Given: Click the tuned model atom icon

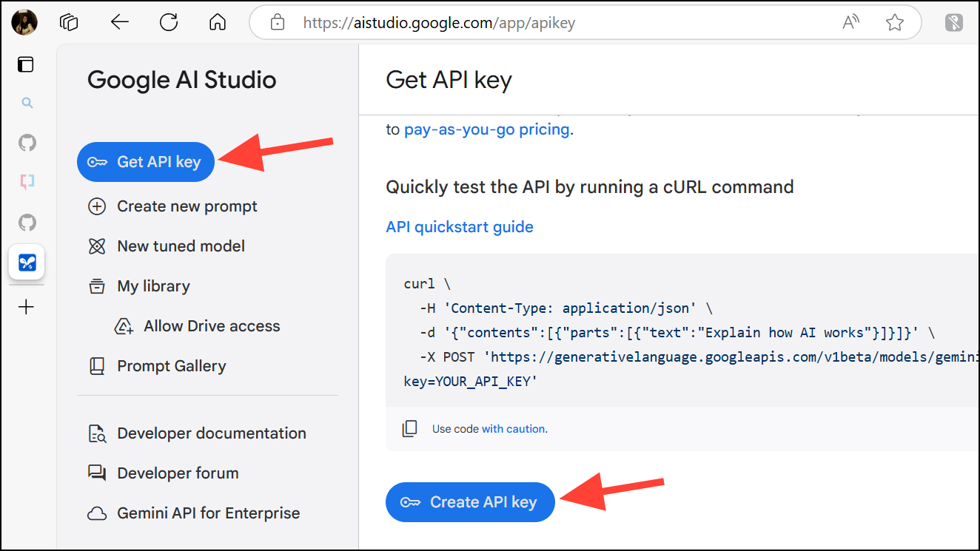Looking at the screenshot, I should pos(97,246).
